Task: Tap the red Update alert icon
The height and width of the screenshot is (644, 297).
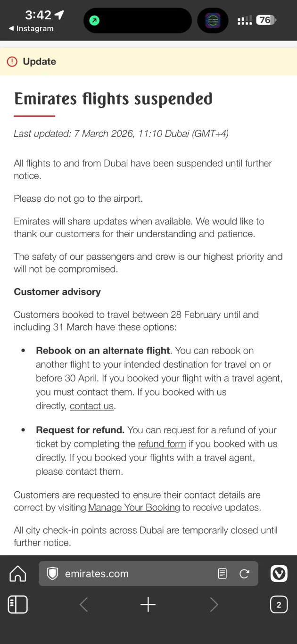Action: (x=12, y=62)
